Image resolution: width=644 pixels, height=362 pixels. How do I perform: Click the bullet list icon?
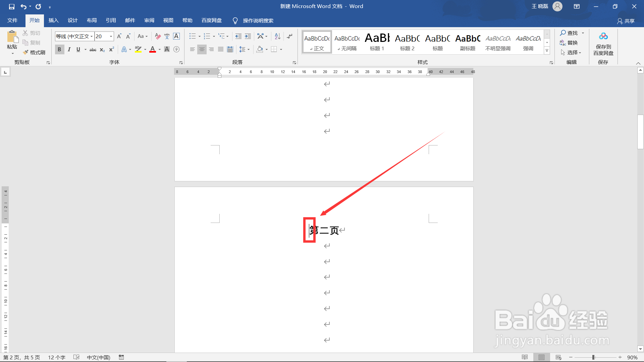pyautogui.click(x=192, y=36)
